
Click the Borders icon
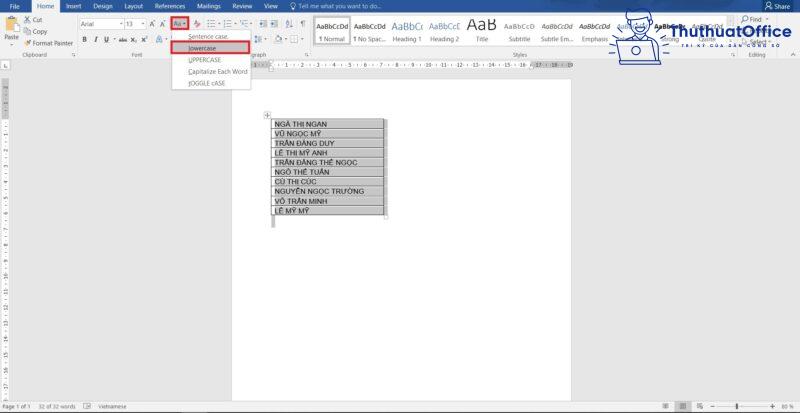pyautogui.click(x=294, y=39)
